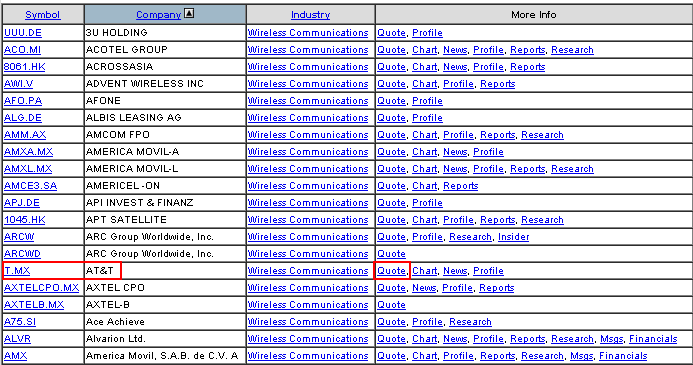The height and width of the screenshot is (365, 693).
Task: Open Profile link for ALBIS LEASING AG
Action: (427, 118)
